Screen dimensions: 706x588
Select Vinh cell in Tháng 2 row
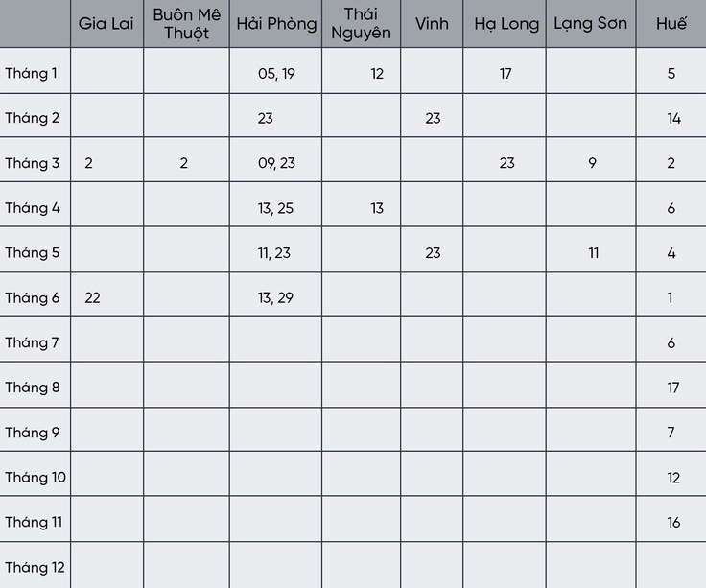(x=432, y=116)
